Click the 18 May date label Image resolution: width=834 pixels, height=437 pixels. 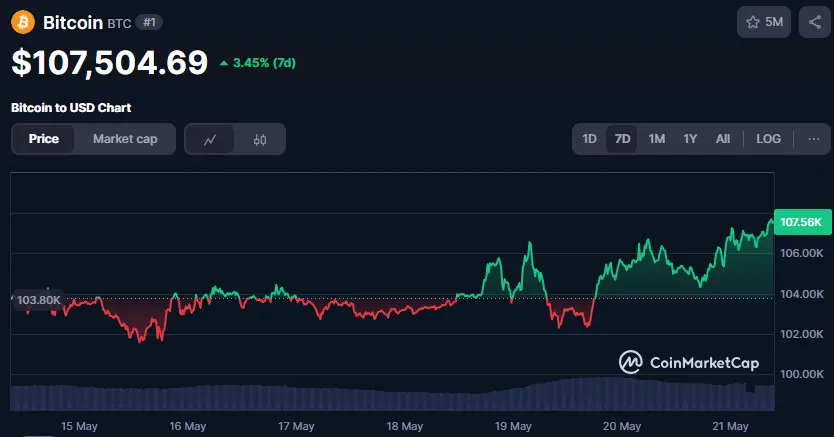pyautogui.click(x=405, y=426)
